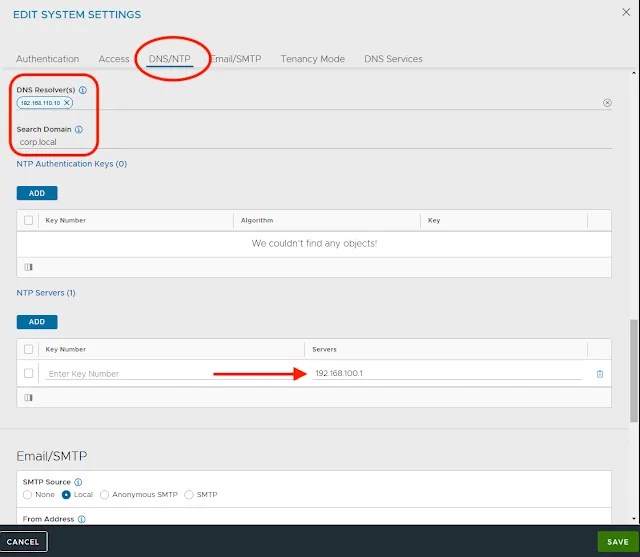
Task: Click the Key column header
Action: pyautogui.click(x=434, y=220)
